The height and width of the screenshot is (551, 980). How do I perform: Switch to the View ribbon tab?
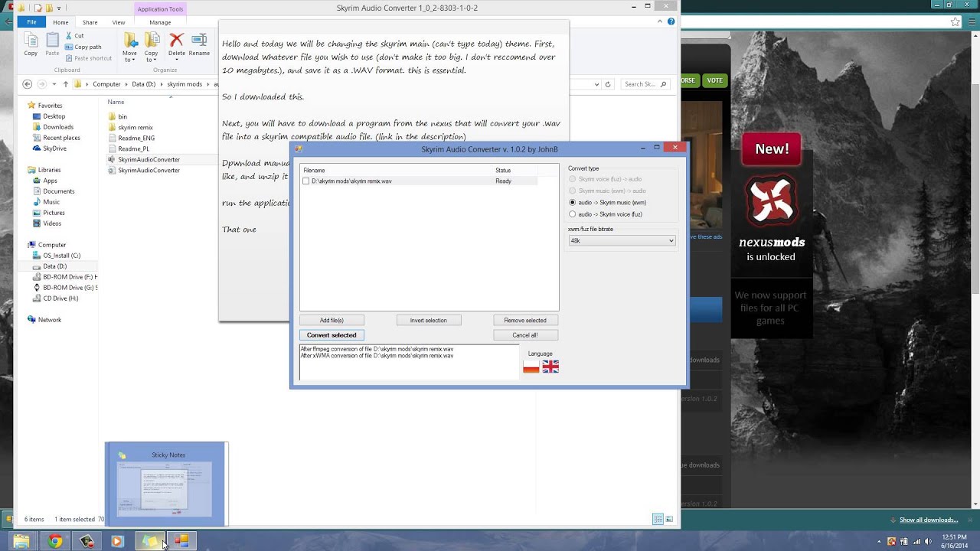tap(119, 22)
